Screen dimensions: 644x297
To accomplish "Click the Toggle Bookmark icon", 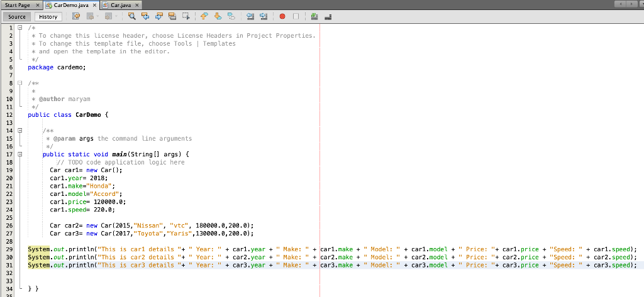I will click(x=231, y=16).
